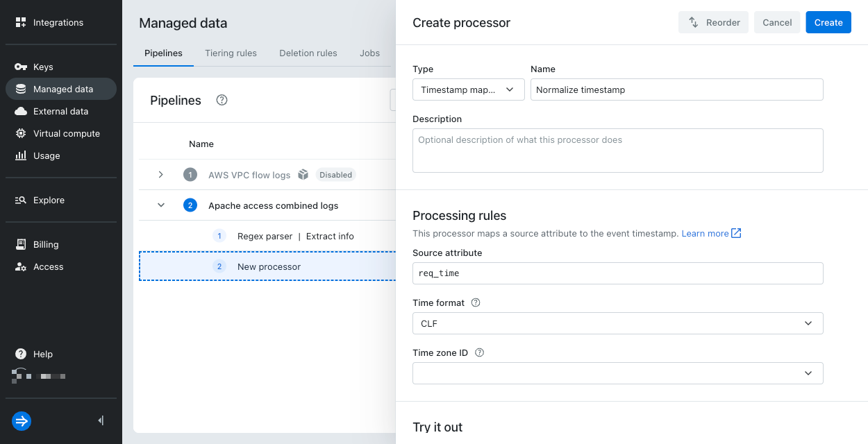Image resolution: width=868 pixels, height=444 pixels.
Task: Open the Time zone ID dropdown
Action: click(x=618, y=373)
